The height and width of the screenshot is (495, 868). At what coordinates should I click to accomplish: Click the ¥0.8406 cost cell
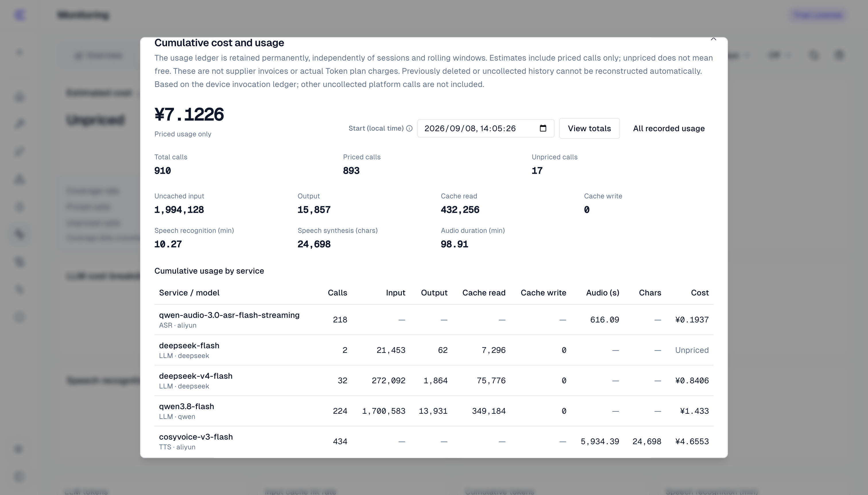691,381
